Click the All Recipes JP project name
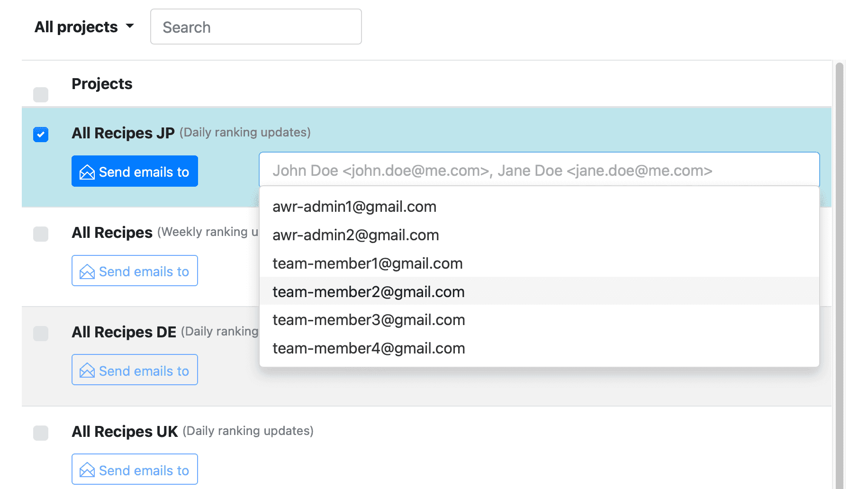The height and width of the screenshot is (489, 868). pos(123,133)
